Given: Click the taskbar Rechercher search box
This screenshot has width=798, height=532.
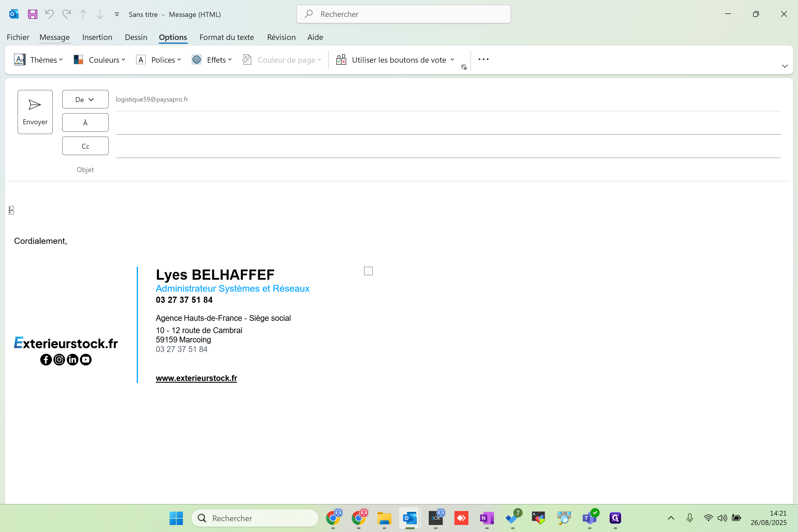Looking at the screenshot, I should coord(255,518).
